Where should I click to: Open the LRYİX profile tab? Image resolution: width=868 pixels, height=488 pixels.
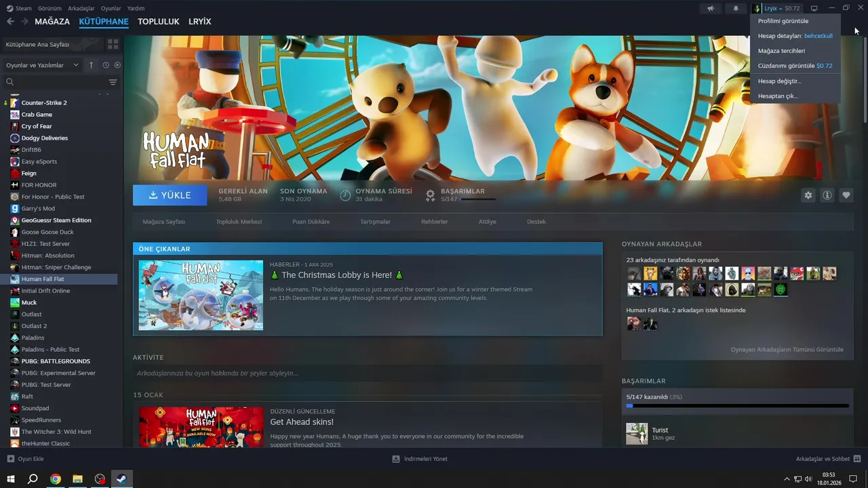(199, 22)
